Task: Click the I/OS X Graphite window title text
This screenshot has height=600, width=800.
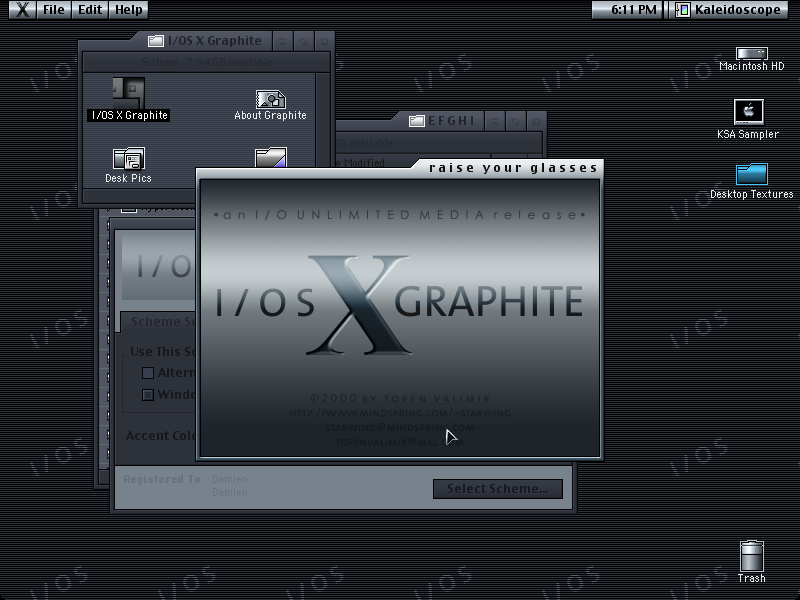Action: click(215, 41)
